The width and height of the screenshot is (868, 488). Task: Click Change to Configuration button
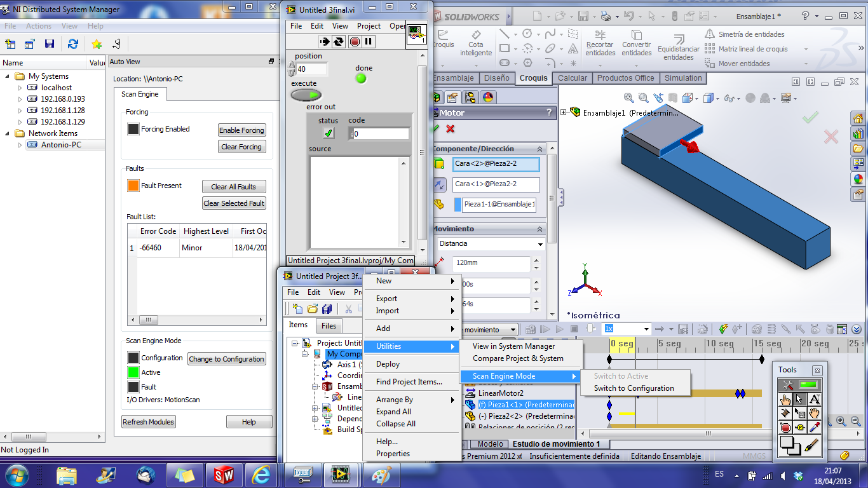tap(226, 359)
